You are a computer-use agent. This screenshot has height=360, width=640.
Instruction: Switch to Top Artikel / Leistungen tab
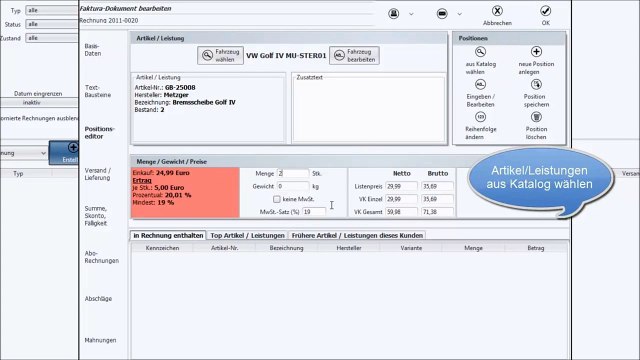coord(247,236)
